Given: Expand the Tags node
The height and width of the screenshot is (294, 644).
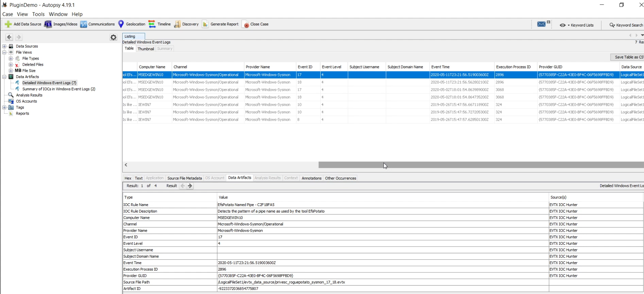Looking at the screenshot, I should click(x=5, y=108).
